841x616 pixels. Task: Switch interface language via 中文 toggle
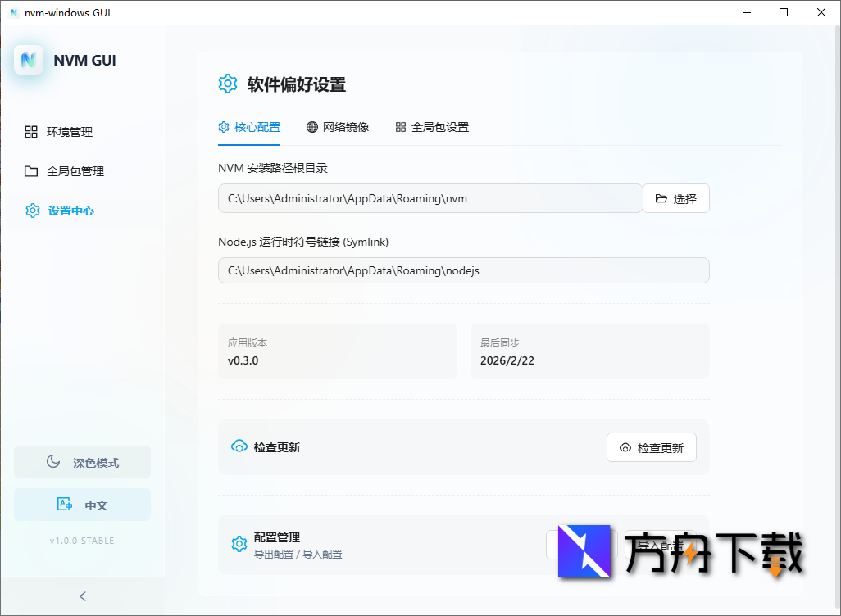tap(82, 505)
